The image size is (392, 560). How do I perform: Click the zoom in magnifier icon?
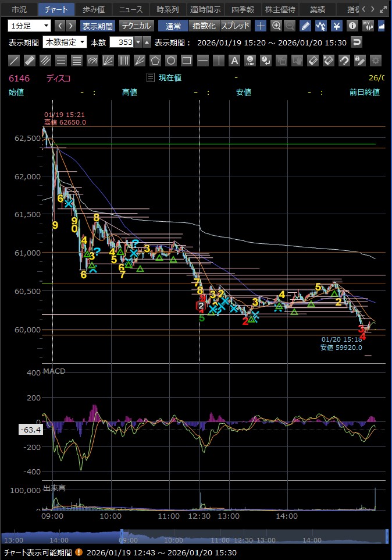click(276, 26)
